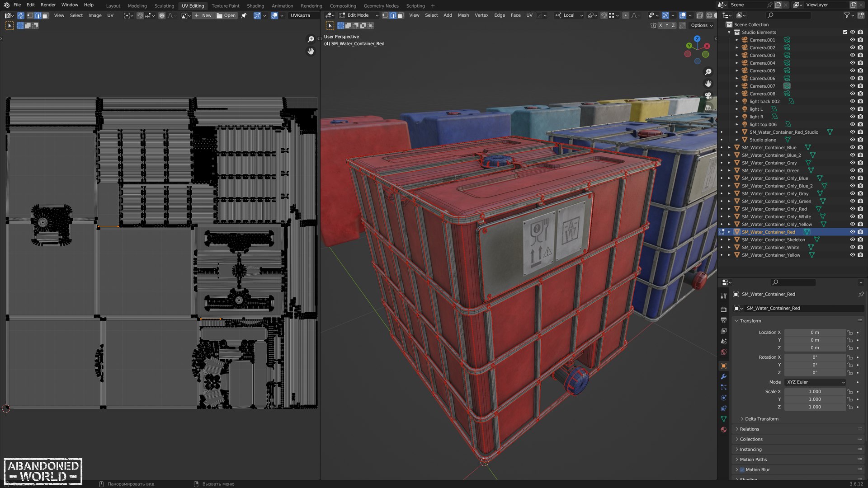868x488 pixels.
Task: Select the Zoom tool in UV editor
Action: click(311, 39)
